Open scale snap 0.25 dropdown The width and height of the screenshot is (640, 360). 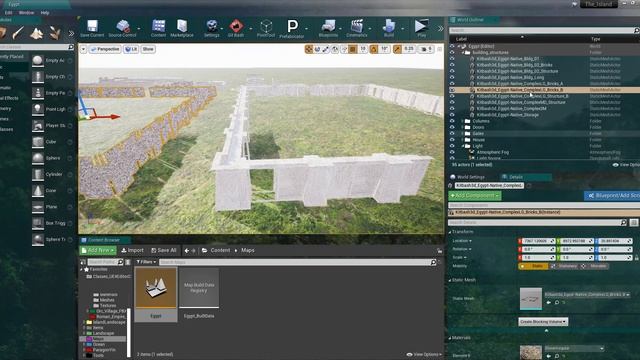(409, 49)
